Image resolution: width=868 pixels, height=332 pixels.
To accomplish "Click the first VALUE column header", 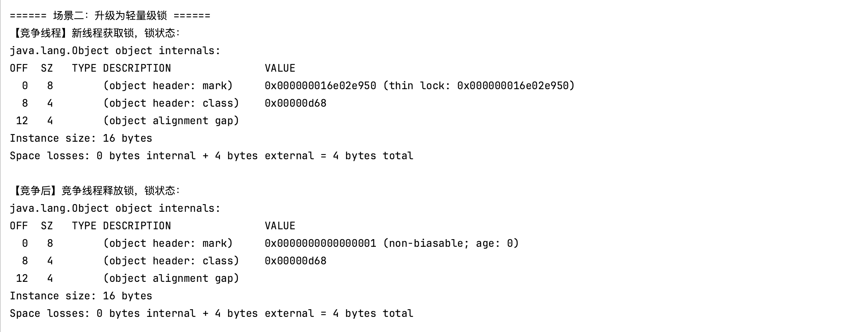I will pos(280,68).
